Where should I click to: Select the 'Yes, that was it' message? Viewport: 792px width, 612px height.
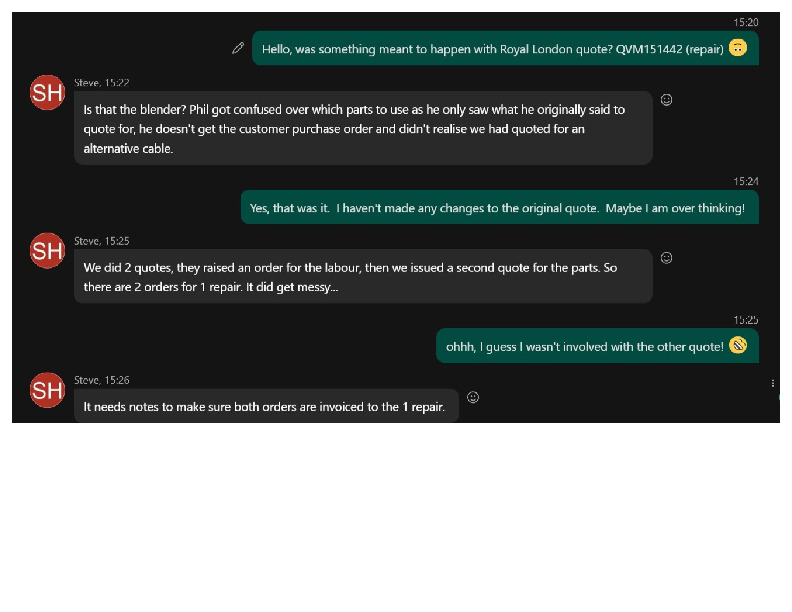tap(497, 208)
